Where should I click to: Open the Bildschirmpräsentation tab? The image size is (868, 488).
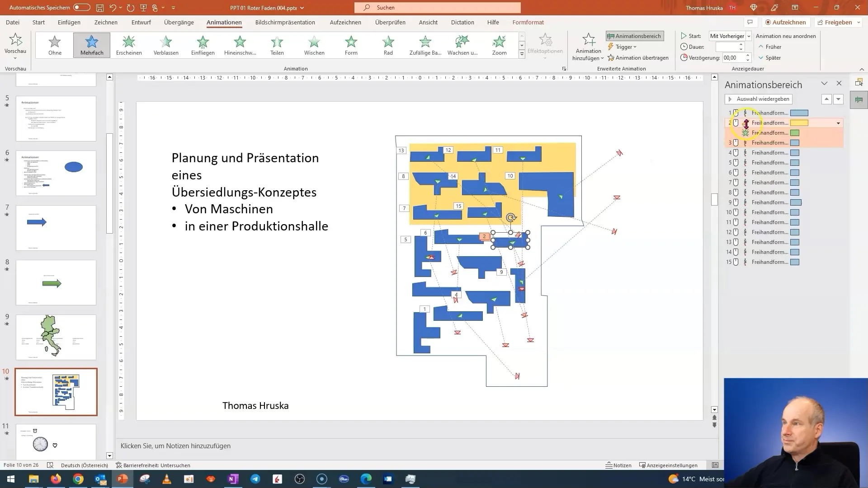coord(285,22)
